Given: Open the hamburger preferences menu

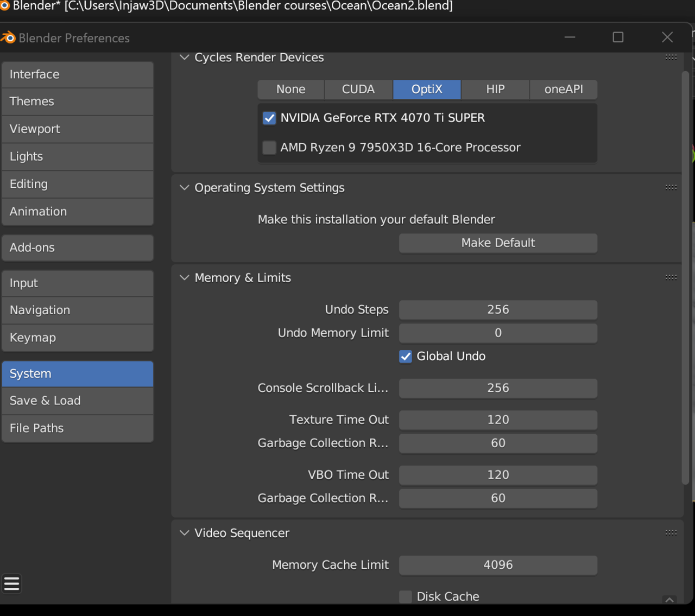Looking at the screenshot, I should pos(11,584).
